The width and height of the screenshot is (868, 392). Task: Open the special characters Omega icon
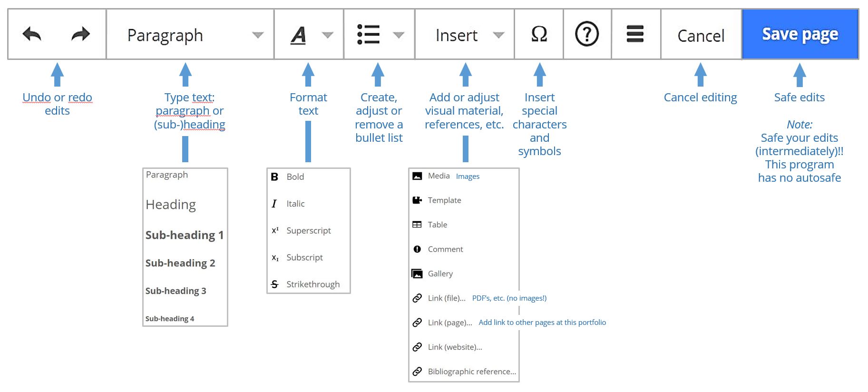pos(539,34)
